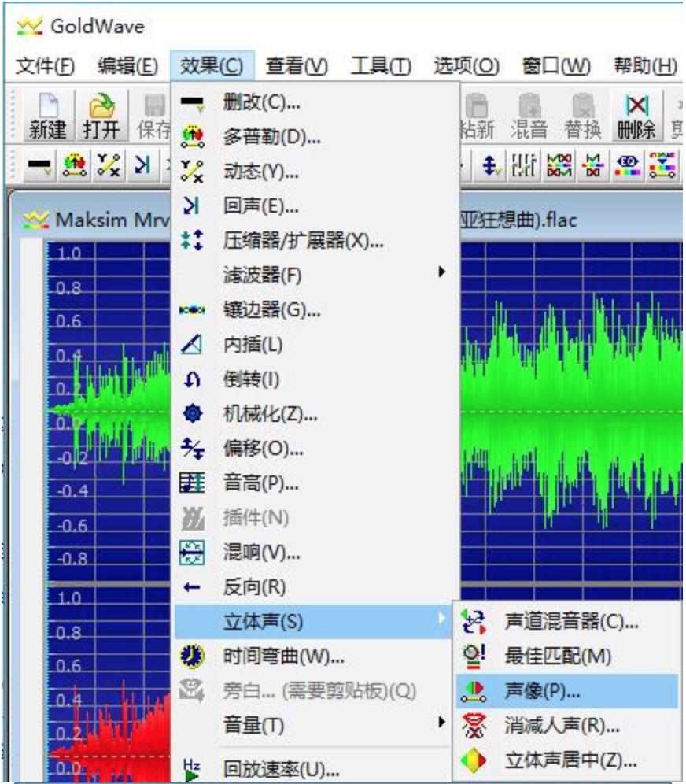Select 删改(C)... from effects menu

coord(315,102)
